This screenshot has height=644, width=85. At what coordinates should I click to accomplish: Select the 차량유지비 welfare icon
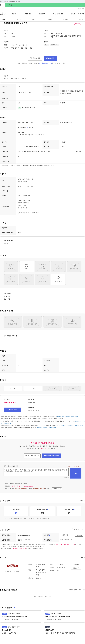pyautogui.click(x=42, y=267)
